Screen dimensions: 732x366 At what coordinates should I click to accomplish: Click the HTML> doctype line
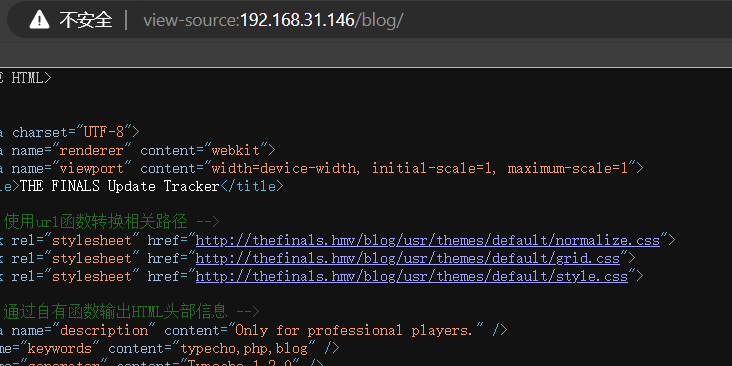[26, 78]
